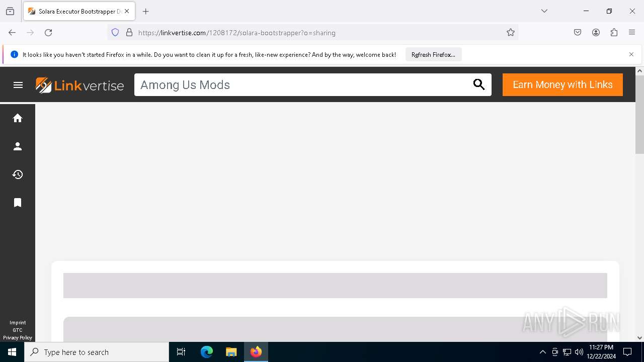Click Refresh Firefox button
The image size is (644, 362).
click(433, 55)
